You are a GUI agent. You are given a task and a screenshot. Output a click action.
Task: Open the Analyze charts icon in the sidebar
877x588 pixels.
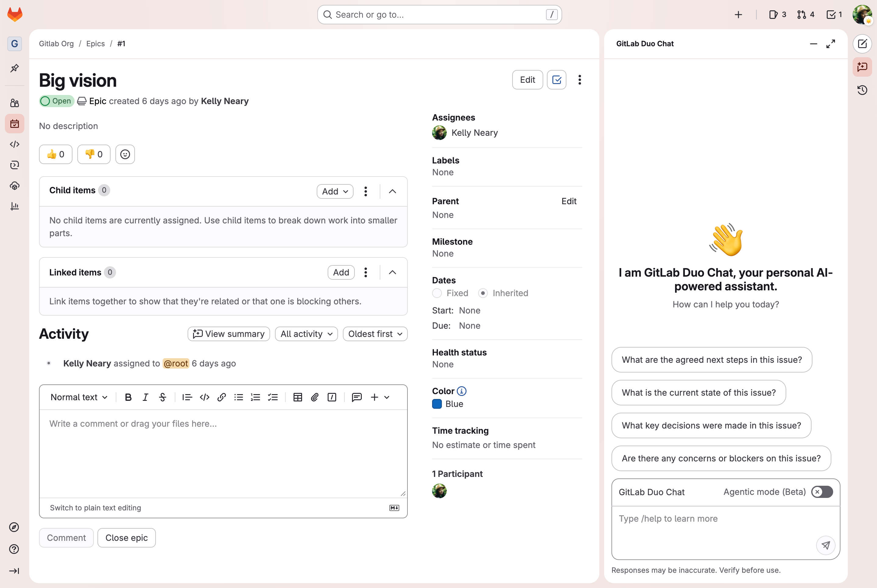[15, 206]
